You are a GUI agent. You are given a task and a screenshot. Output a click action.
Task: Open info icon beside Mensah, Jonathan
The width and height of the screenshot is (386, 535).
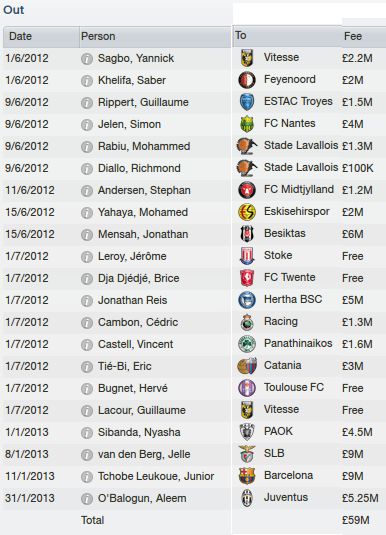pos(87,235)
